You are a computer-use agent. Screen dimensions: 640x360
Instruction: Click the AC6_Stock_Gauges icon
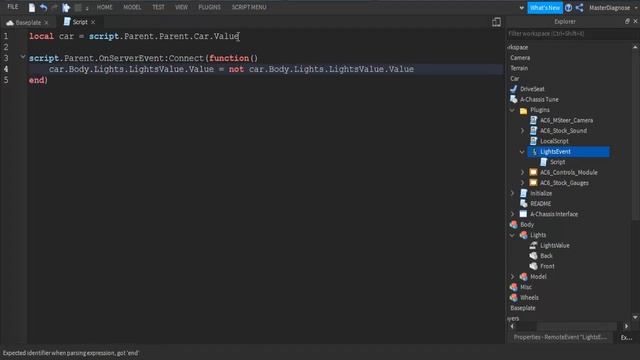533,183
